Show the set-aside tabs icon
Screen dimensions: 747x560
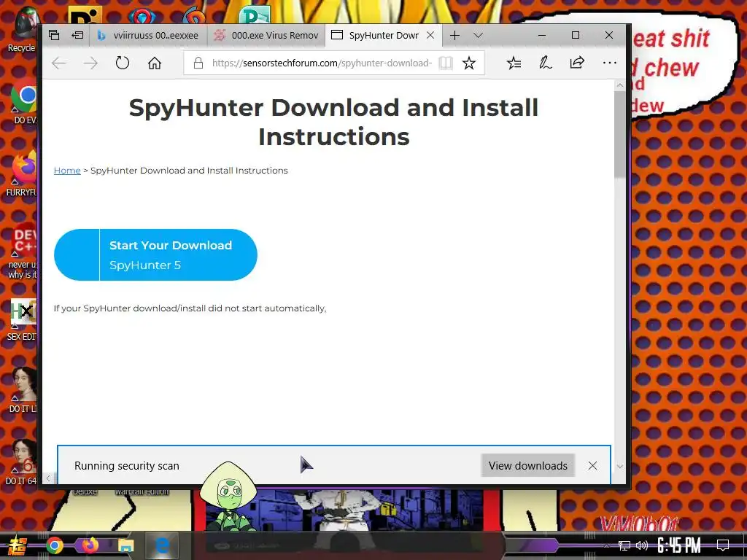(x=54, y=35)
